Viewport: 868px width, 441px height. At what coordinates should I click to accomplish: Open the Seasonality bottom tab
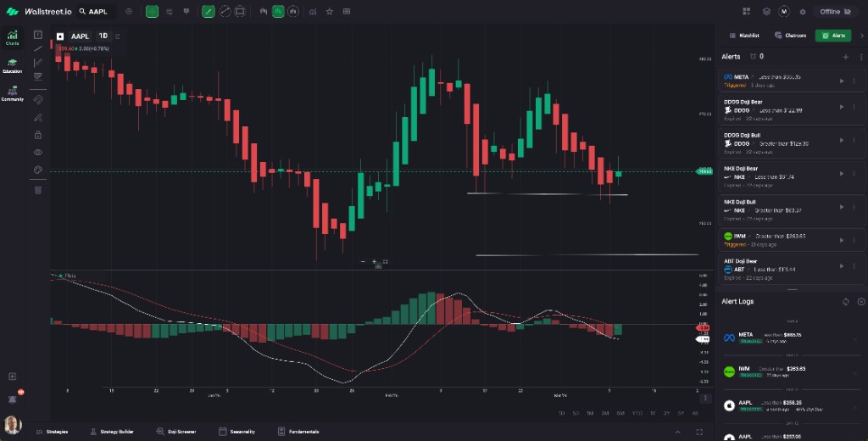point(237,432)
